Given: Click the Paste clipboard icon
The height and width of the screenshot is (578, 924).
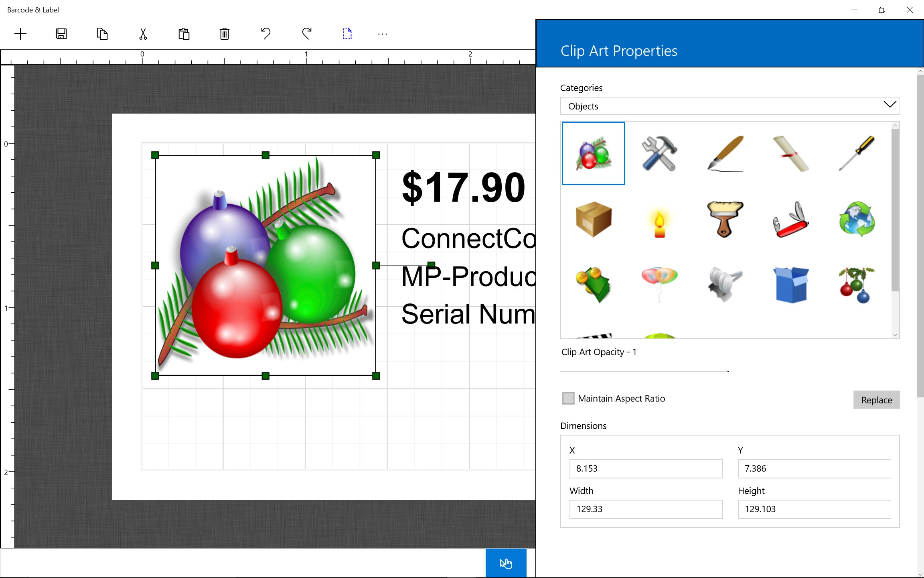Looking at the screenshot, I should pos(184,34).
